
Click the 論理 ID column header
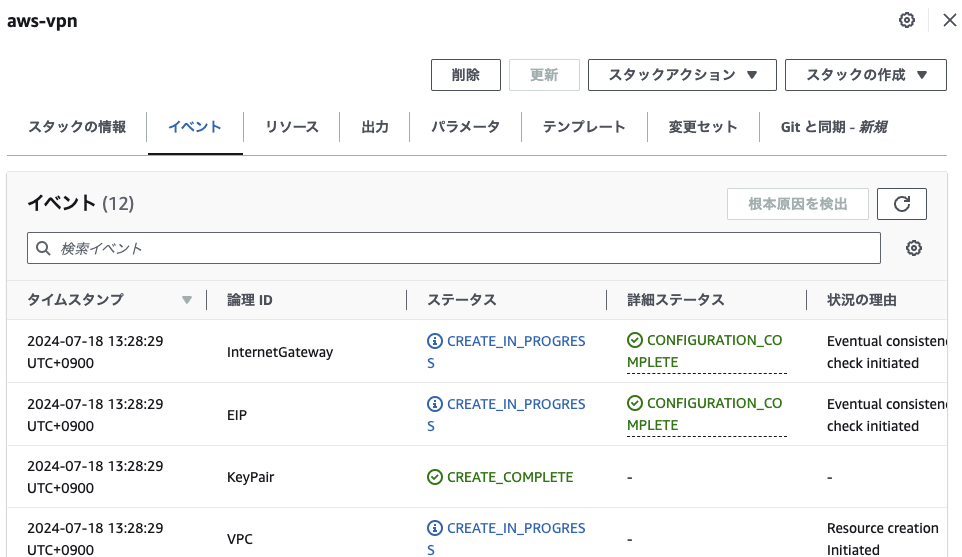(x=250, y=300)
